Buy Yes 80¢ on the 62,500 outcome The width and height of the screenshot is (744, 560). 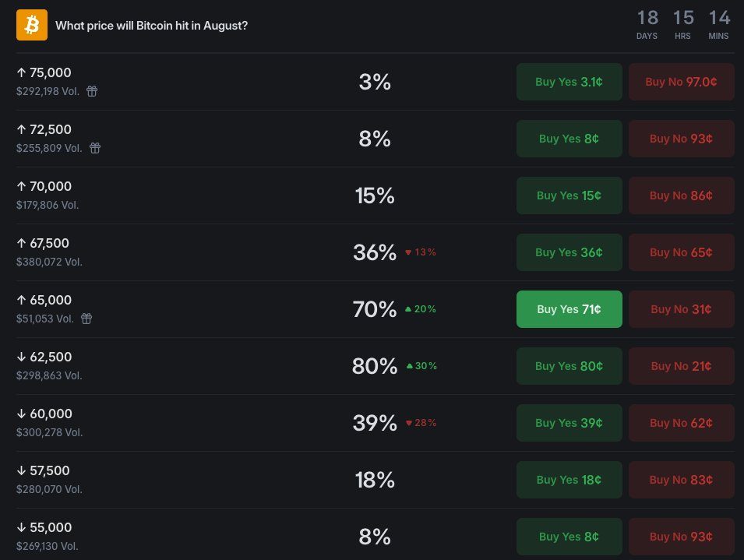click(569, 366)
